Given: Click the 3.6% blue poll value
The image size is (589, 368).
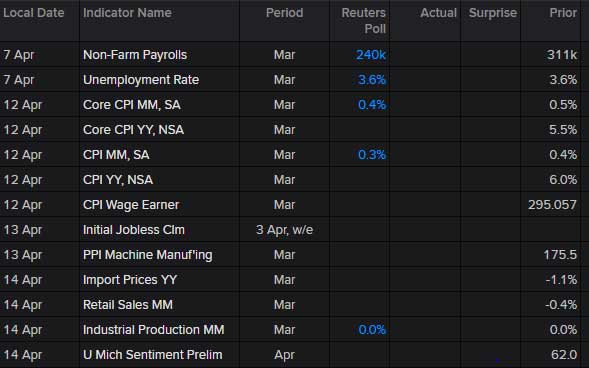Looking at the screenshot, I should (x=372, y=80).
